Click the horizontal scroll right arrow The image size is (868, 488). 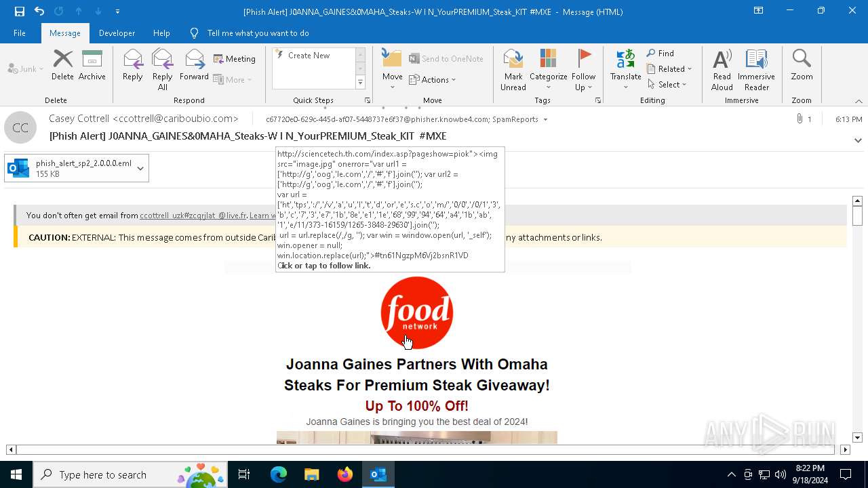coord(845,449)
